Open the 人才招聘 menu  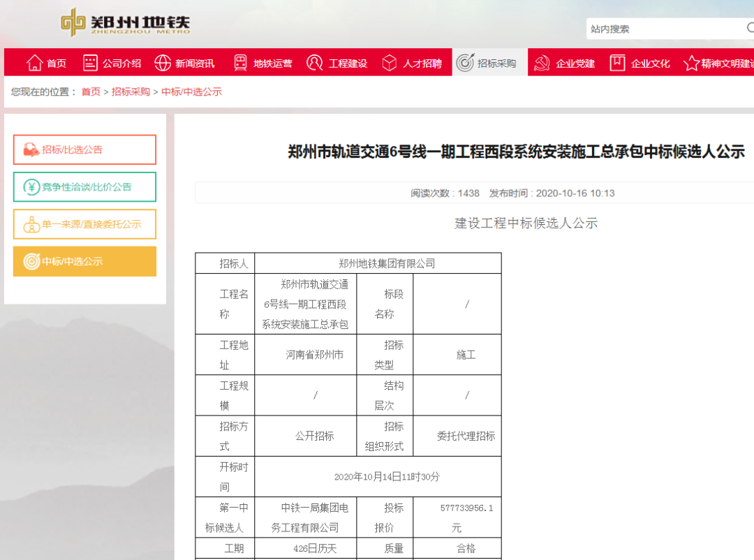coord(412,63)
